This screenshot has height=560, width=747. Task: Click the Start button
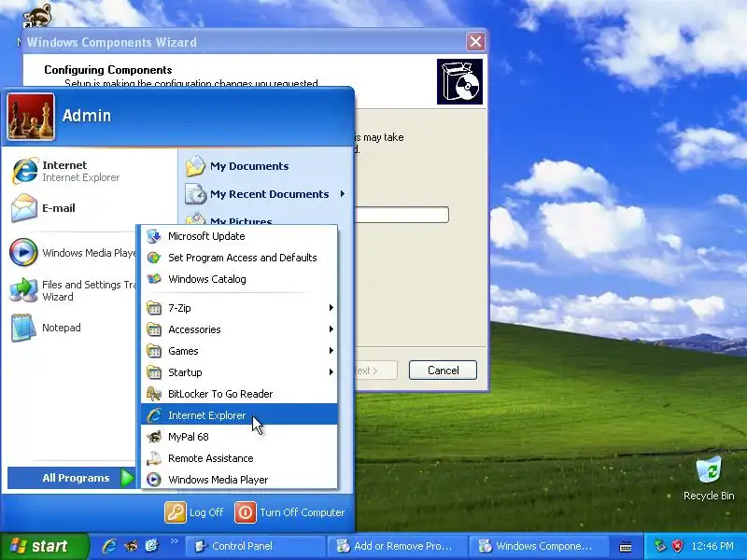pos(44,546)
